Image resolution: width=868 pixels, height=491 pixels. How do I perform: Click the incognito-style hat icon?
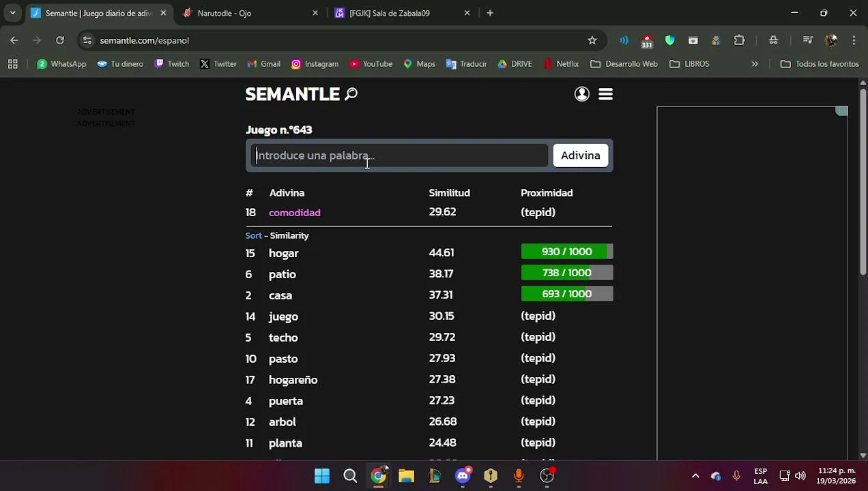[773, 40]
